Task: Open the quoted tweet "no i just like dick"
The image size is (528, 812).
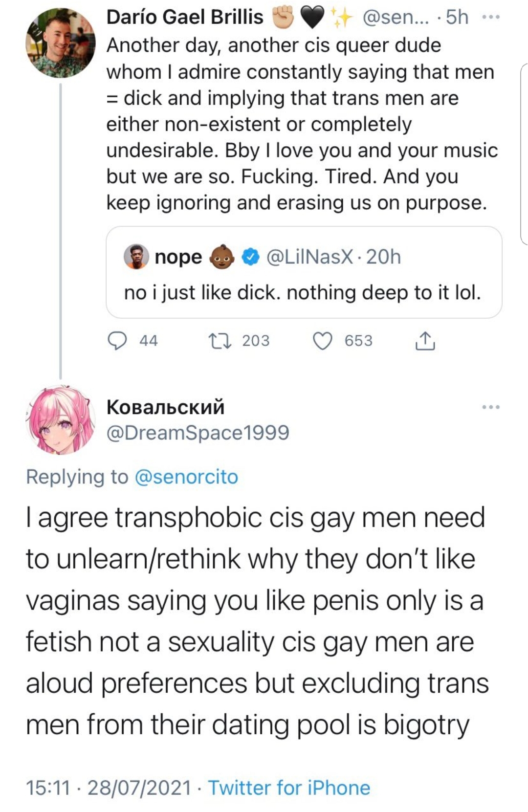Action: 303,292
